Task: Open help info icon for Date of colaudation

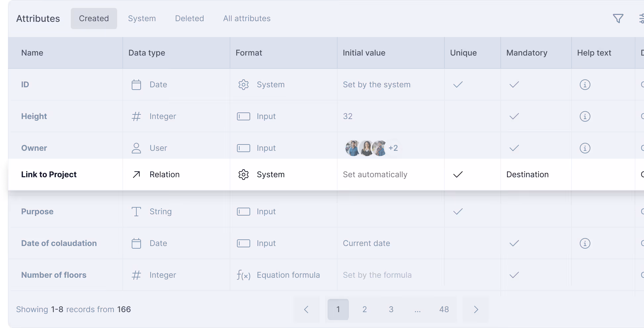Action: [585, 243]
